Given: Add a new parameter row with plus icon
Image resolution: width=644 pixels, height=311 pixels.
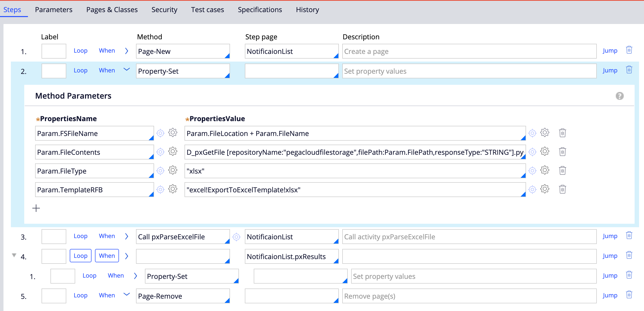Looking at the screenshot, I should tap(36, 208).
